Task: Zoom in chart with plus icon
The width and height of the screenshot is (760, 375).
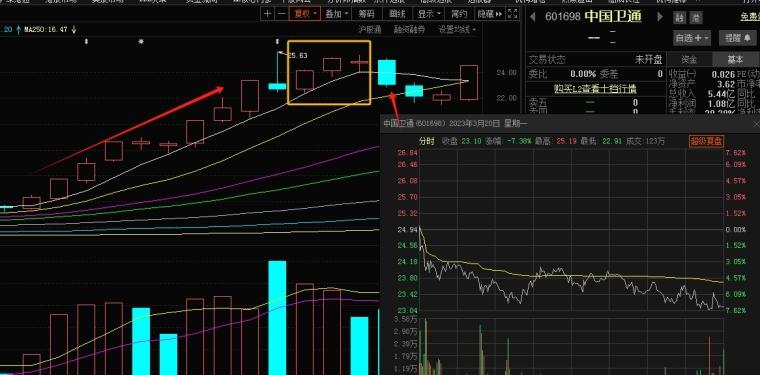Action: (267, 14)
